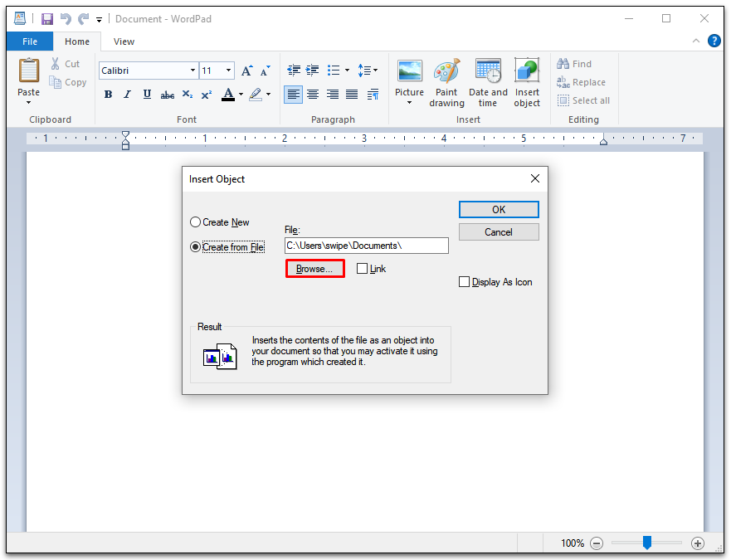The height and width of the screenshot is (560, 731).
Task: Click the Increase indent icon
Action: pos(312,71)
